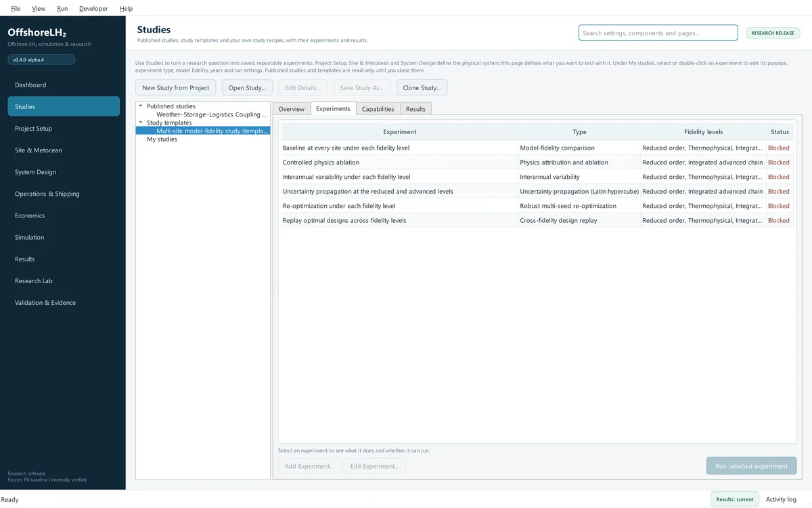The width and height of the screenshot is (812, 508).
Task: Go to Economics page
Action: coord(64,215)
